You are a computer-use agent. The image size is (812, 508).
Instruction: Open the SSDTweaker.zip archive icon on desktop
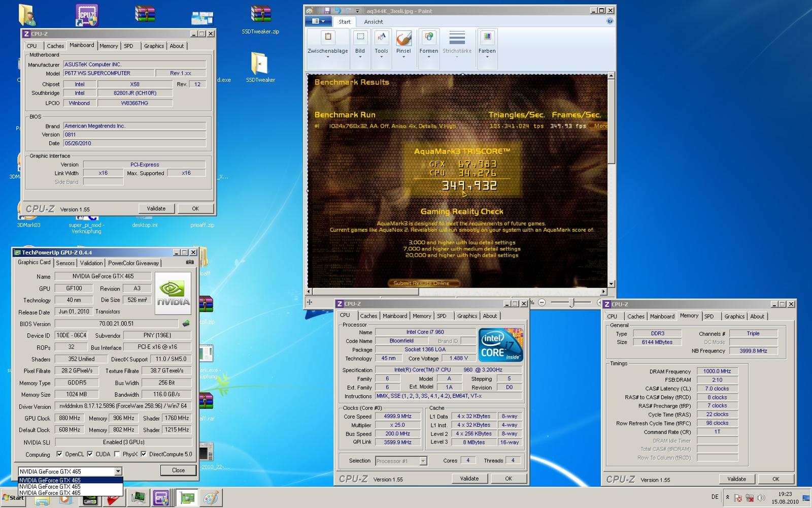point(260,15)
